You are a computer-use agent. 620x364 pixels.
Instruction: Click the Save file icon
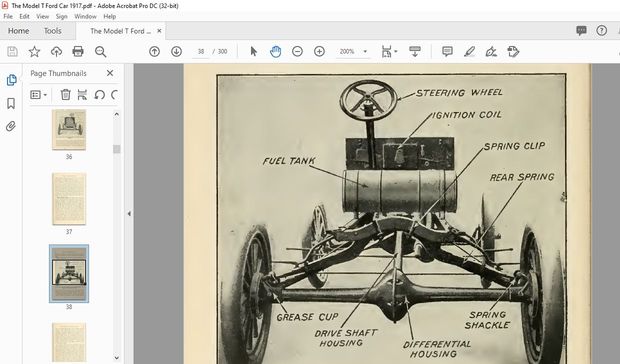12,51
